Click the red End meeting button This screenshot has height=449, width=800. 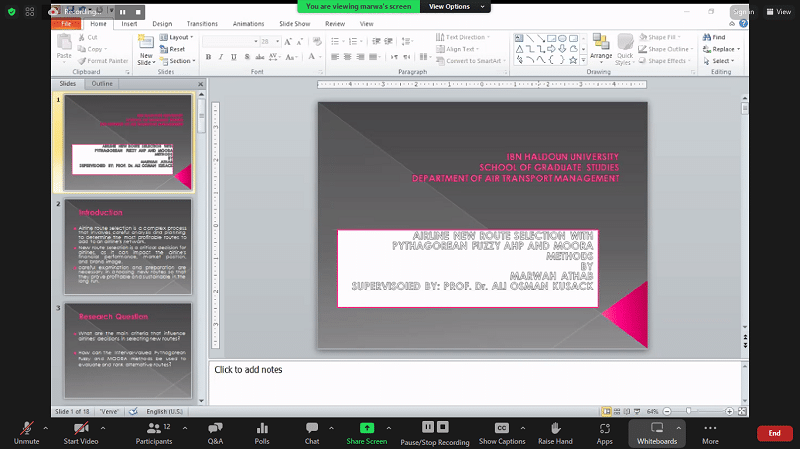[774, 433]
